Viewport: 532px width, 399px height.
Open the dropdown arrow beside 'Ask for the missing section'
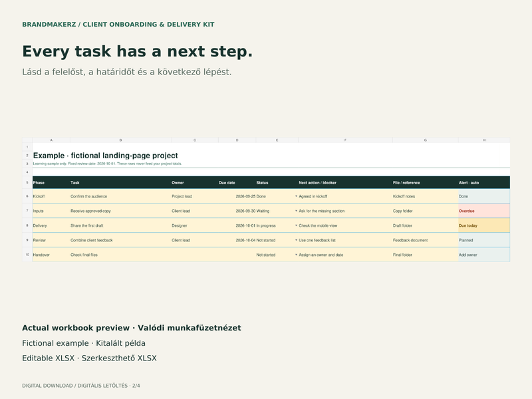[x=296, y=211]
